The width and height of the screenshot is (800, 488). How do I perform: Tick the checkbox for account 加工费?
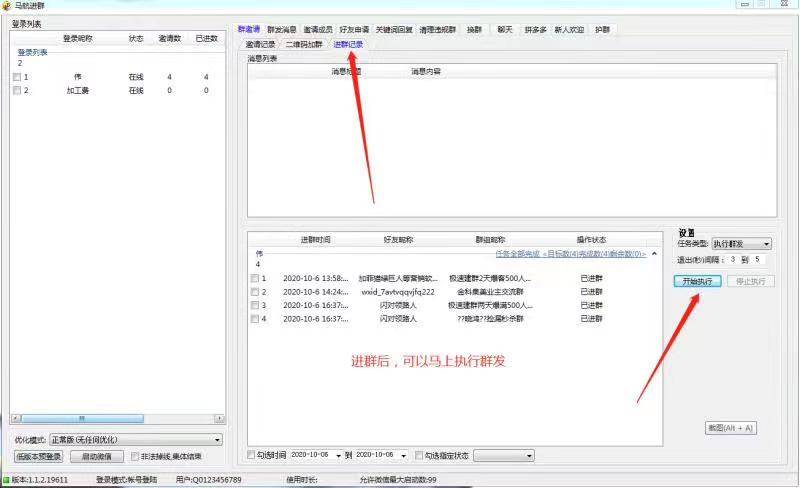tap(17, 90)
